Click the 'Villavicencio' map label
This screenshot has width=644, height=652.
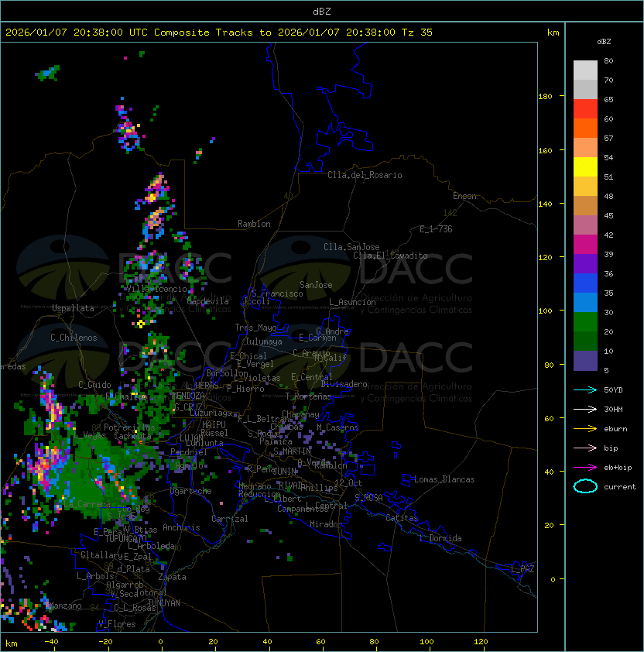156,289
